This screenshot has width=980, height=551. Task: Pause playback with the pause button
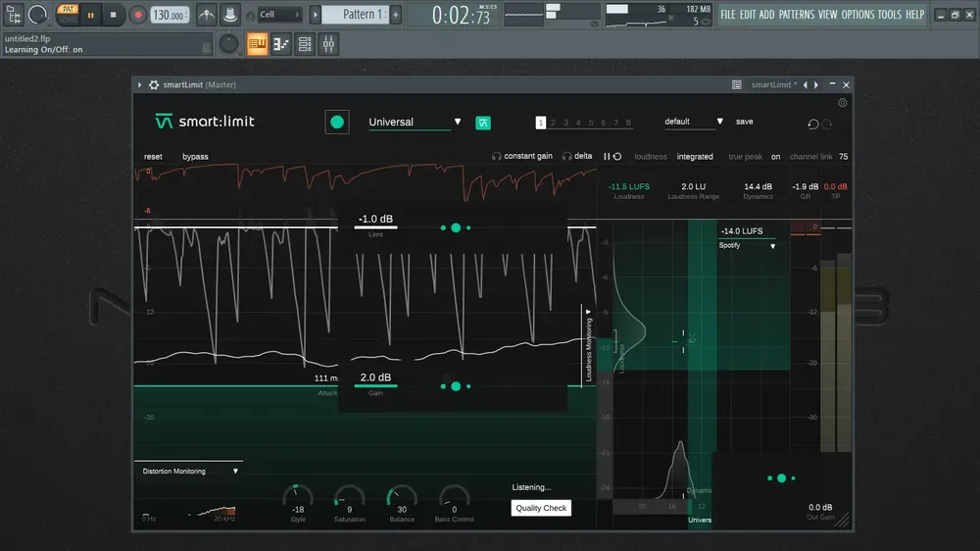point(90,15)
